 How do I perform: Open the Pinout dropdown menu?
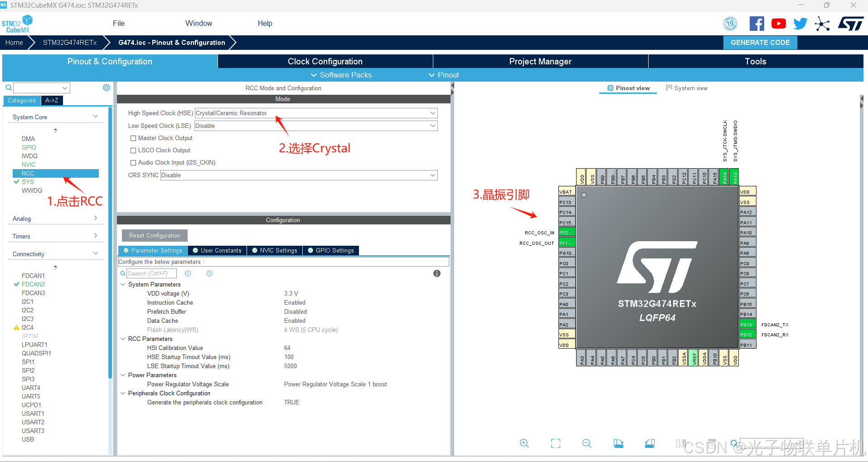(444, 75)
